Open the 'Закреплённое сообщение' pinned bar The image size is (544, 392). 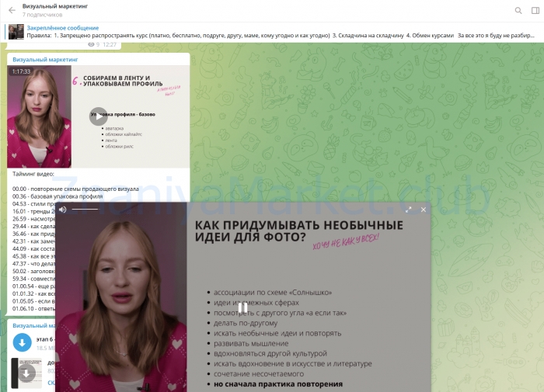pyautogui.click(x=272, y=32)
